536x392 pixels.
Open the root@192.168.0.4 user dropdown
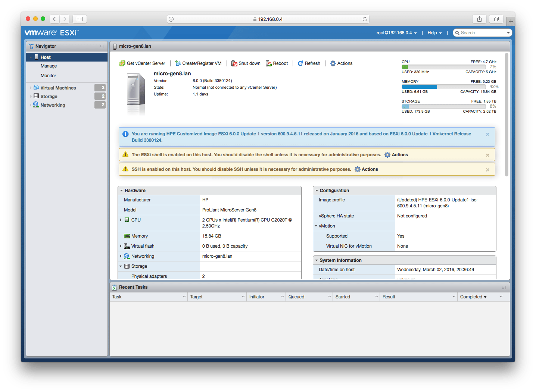tap(396, 33)
